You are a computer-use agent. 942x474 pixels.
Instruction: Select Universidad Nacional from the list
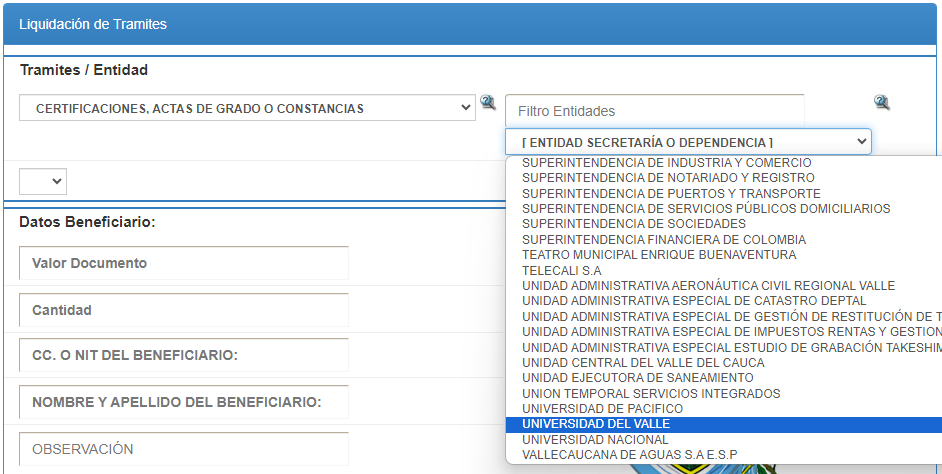tap(594, 440)
